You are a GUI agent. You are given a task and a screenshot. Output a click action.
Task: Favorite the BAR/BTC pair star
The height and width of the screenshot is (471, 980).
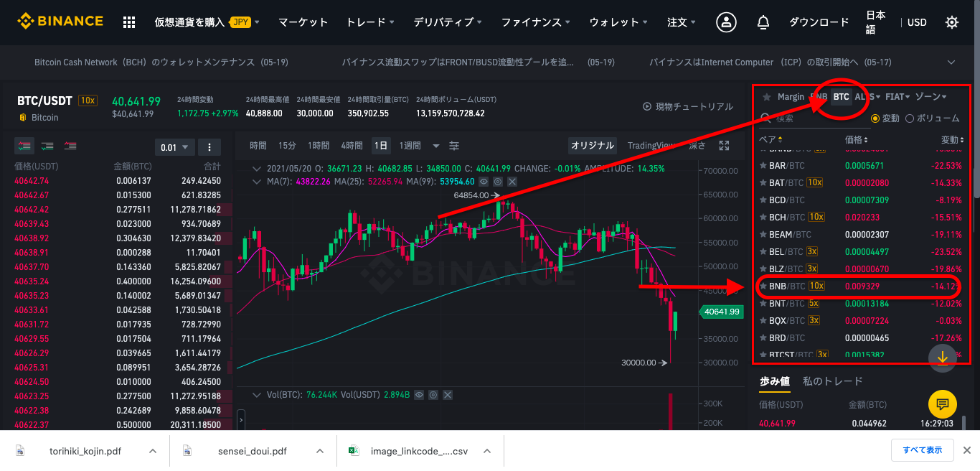point(763,165)
